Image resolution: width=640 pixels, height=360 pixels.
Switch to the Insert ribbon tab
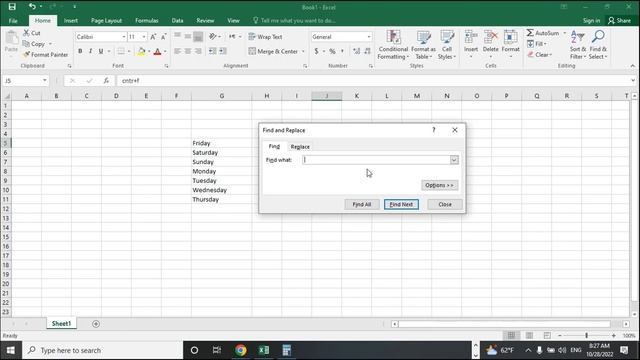point(71,20)
